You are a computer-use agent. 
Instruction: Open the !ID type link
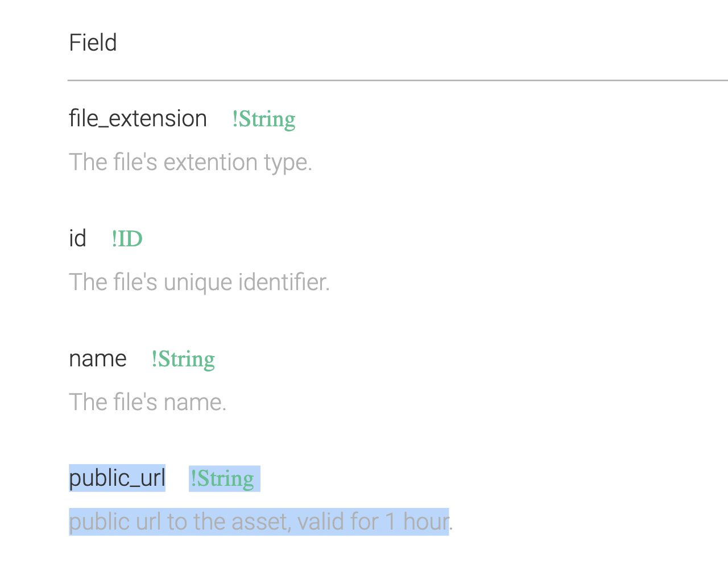[x=127, y=239]
